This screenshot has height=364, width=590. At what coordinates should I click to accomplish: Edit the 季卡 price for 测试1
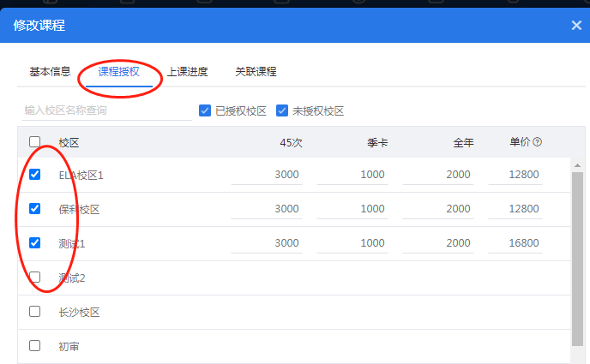[352, 243]
